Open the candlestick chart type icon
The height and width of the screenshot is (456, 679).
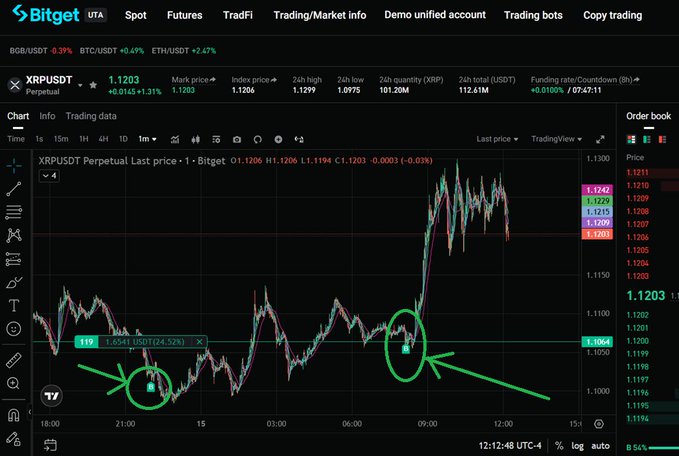(196, 139)
